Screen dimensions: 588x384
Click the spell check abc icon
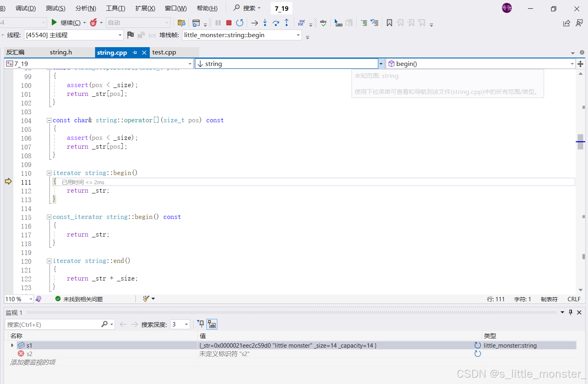click(x=324, y=23)
